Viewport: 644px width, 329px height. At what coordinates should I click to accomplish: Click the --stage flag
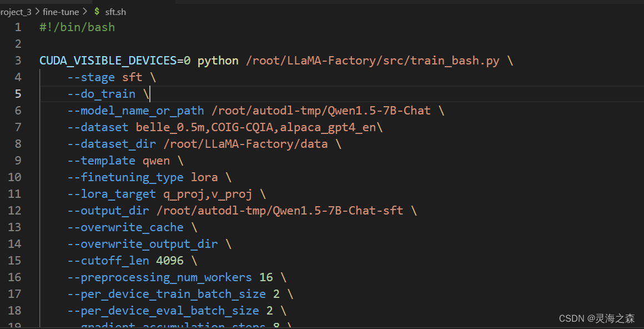click(91, 77)
